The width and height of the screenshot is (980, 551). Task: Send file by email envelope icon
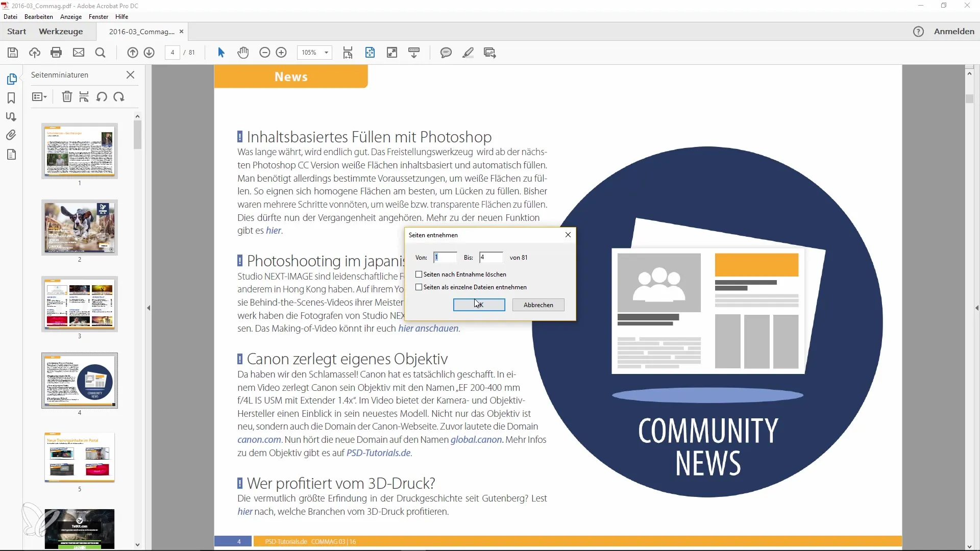pos(79,53)
